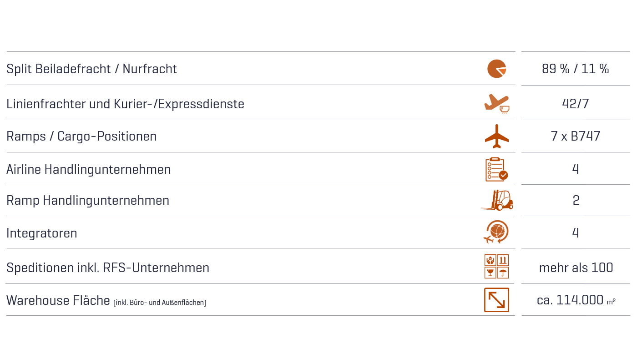This screenshot has height=364, width=637.
Task: Click "Speditionen inkl. RFS-Unternehmen" label
Action: pyautogui.click(x=108, y=268)
